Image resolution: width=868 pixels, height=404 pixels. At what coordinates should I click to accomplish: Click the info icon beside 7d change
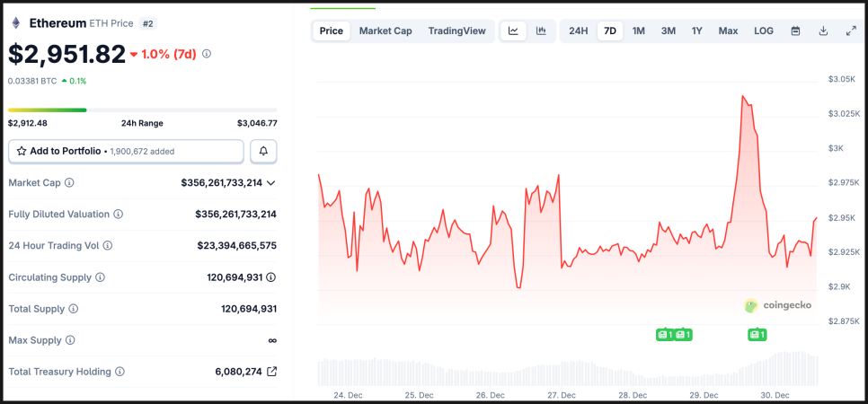207,54
